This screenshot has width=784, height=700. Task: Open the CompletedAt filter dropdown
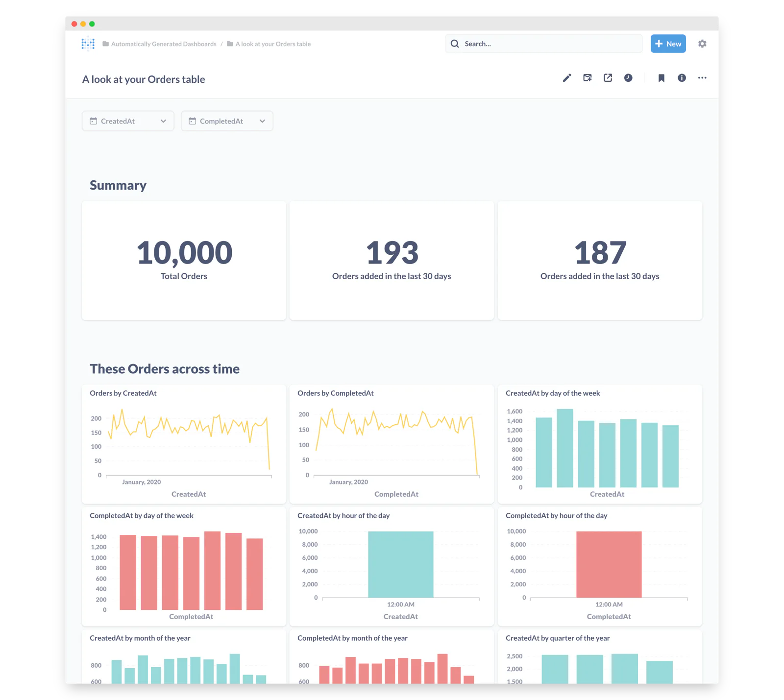tap(227, 121)
